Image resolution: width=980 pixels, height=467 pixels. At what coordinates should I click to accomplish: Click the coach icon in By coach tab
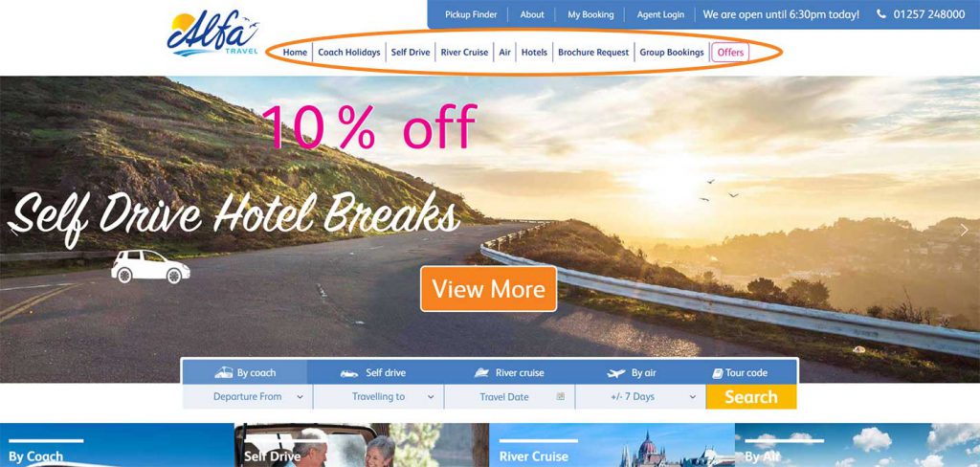tap(224, 372)
